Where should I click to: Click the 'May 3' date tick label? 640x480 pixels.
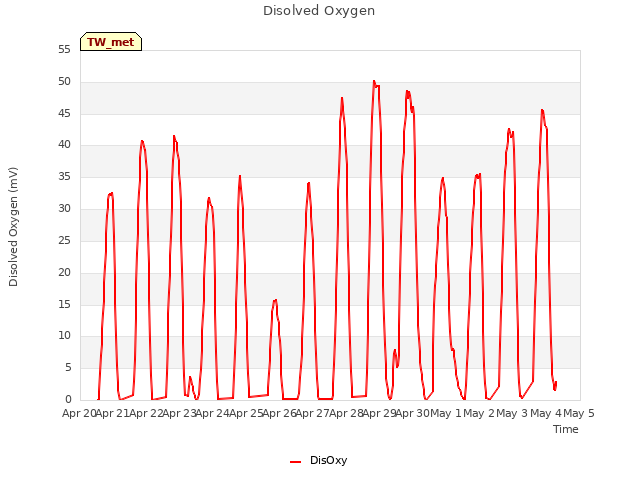(x=512, y=413)
